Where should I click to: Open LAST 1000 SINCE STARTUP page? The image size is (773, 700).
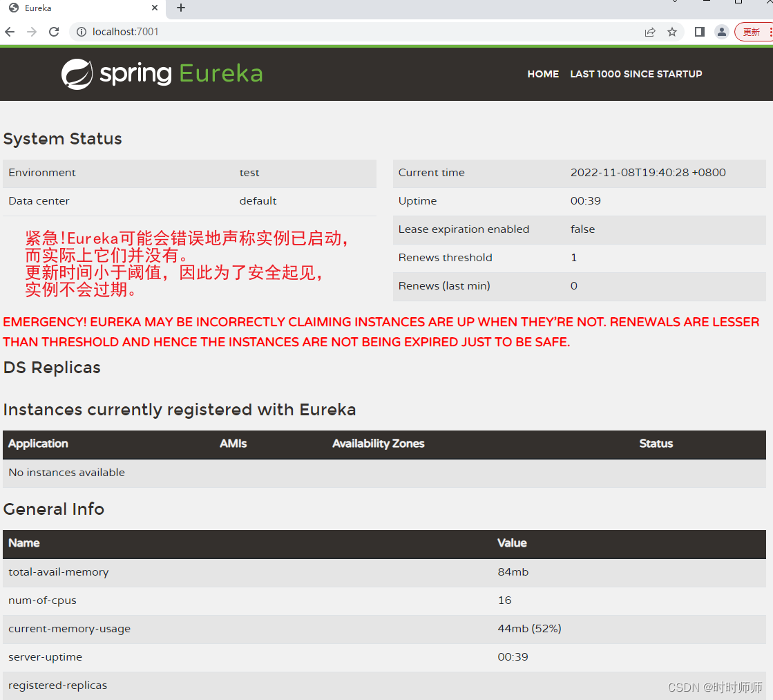pyautogui.click(x=636, y=74)
